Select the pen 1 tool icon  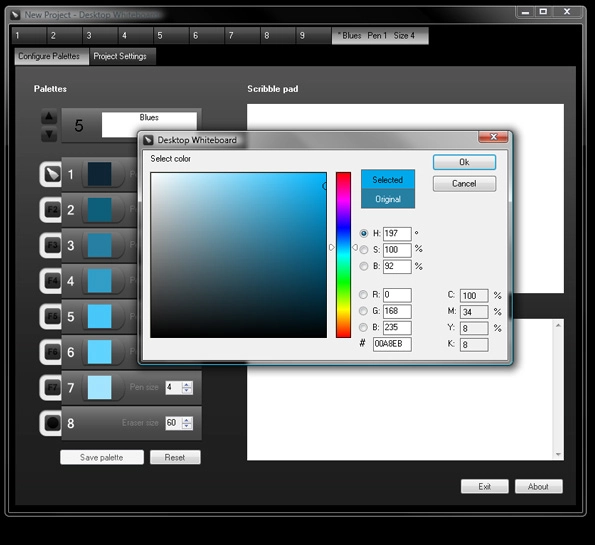(52, 174)
